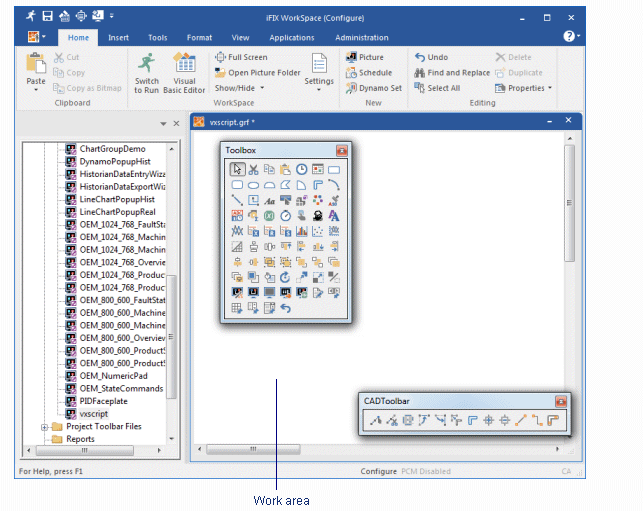Switch to the View ribbon tab

coord(240,38)
